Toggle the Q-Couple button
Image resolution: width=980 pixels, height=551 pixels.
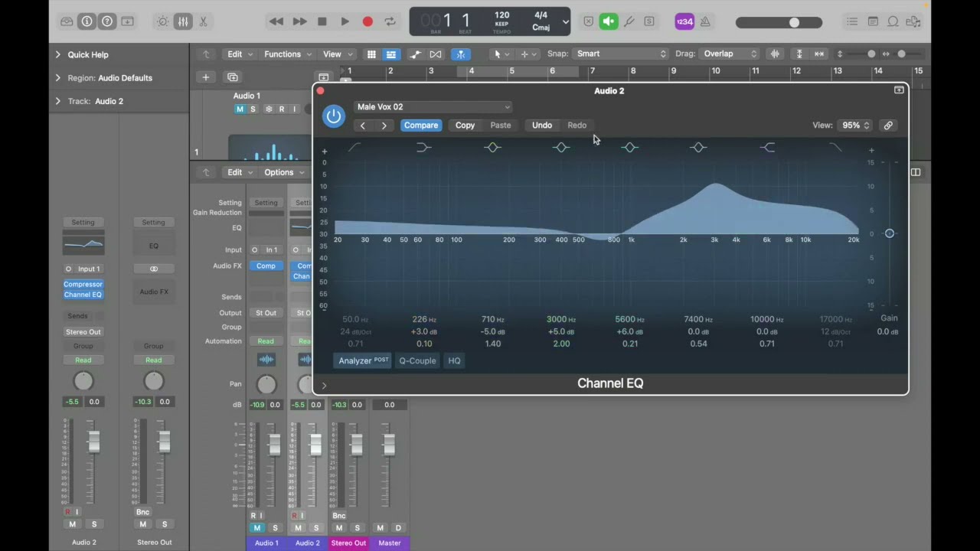(x=417, y=360)
